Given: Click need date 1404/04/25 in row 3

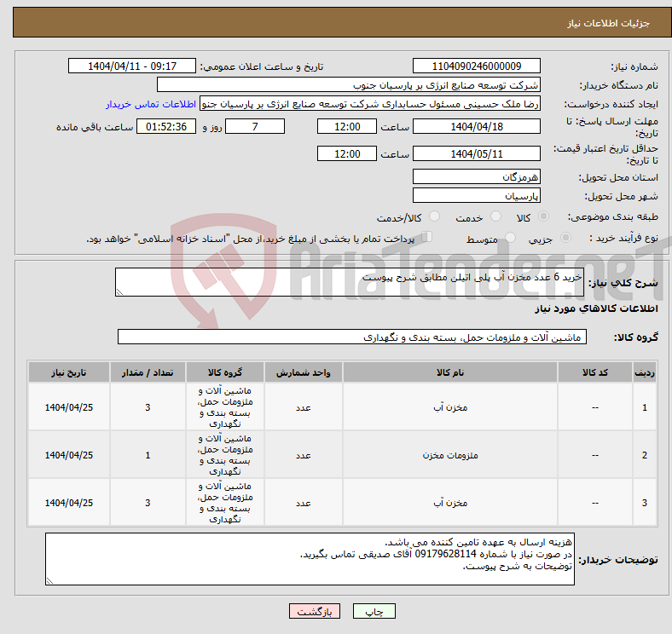Looking at the screenshot, I should click(x=69, y=503).
